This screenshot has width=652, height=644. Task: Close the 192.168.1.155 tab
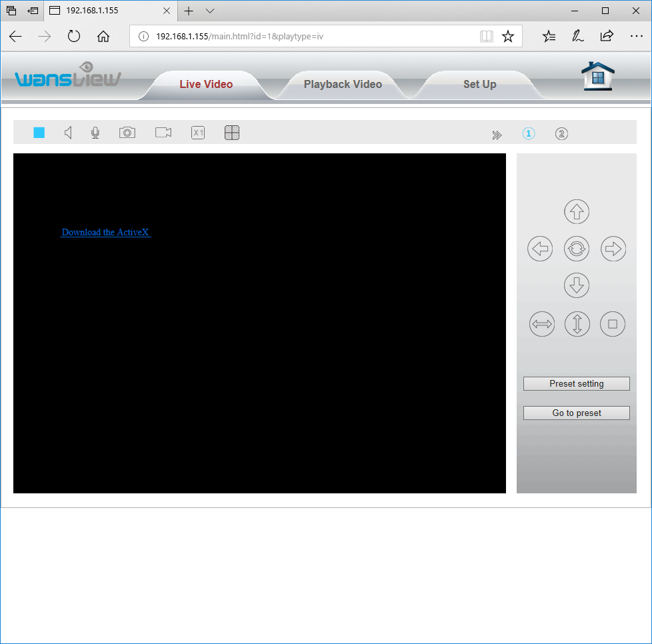[x=167, y=11]
